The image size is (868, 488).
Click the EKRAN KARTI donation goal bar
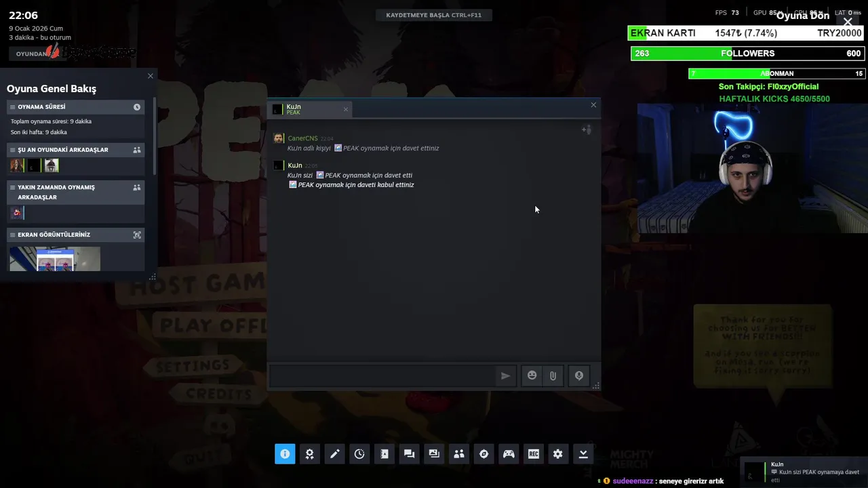(x=747, y=33)
